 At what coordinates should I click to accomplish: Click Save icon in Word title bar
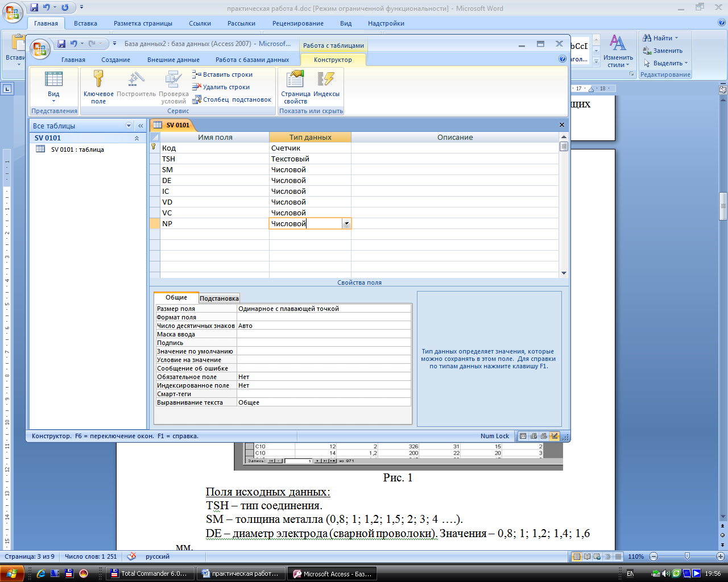[x=34, y=8]
